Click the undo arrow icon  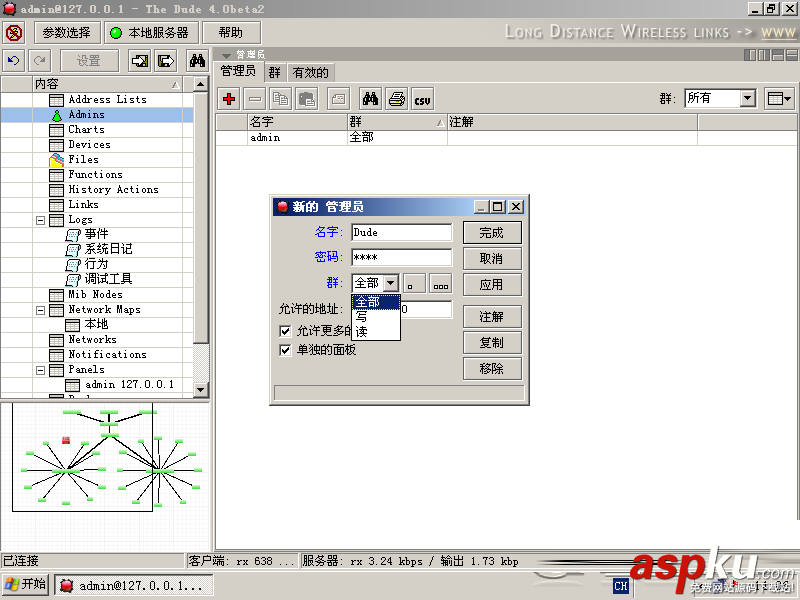coord(14,61)
